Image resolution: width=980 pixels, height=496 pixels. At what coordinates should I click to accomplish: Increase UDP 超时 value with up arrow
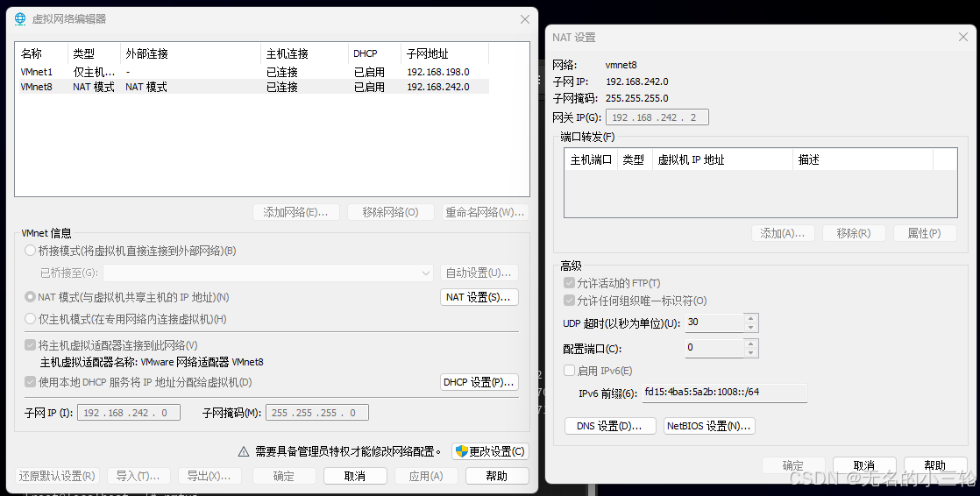tap(751, 319)
